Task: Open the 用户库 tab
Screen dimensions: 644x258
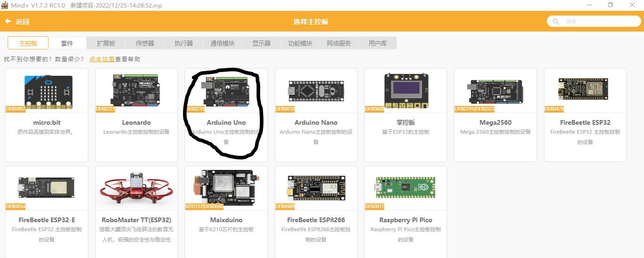Action: [378, 43]
